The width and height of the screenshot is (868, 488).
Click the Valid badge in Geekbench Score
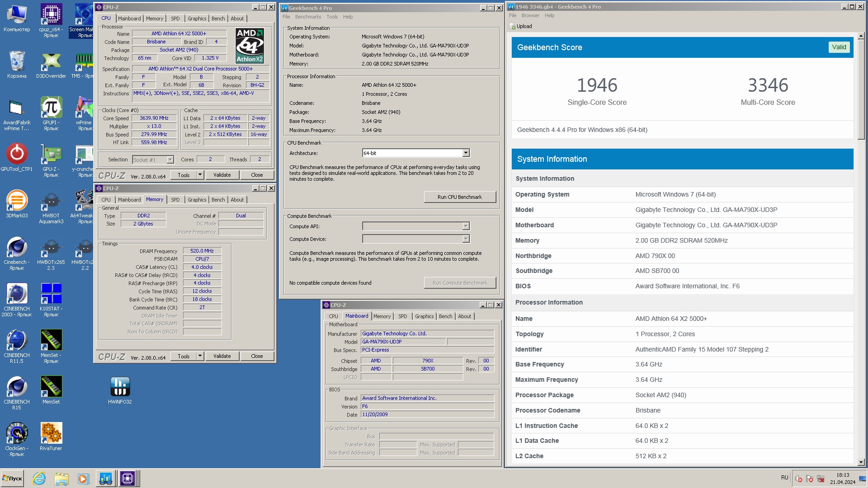839,47
